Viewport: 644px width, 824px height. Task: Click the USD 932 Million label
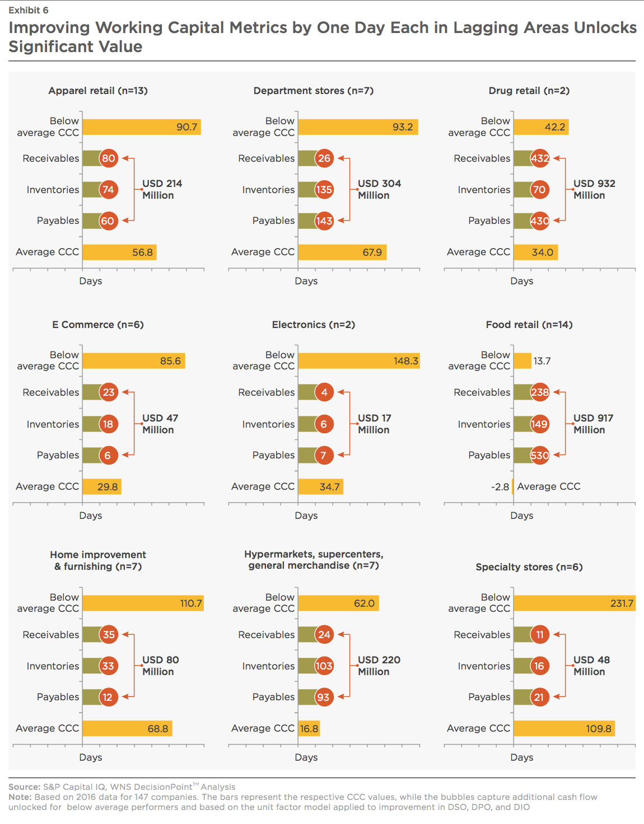(594, 189)
